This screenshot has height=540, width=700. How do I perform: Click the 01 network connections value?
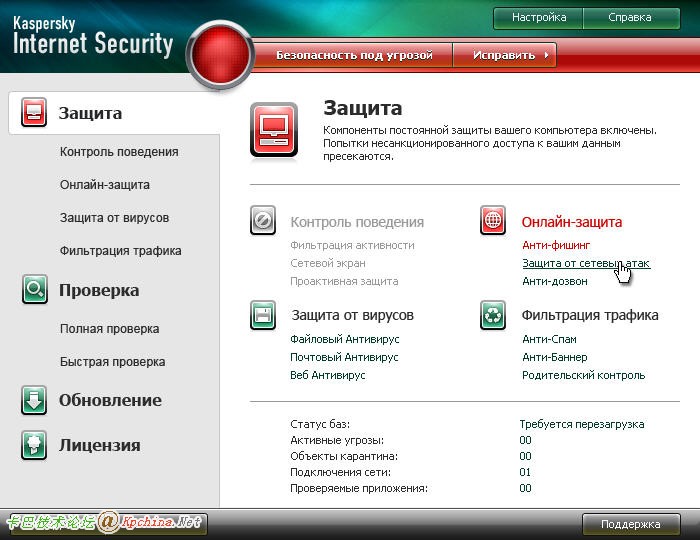click(x=525, y=472)
